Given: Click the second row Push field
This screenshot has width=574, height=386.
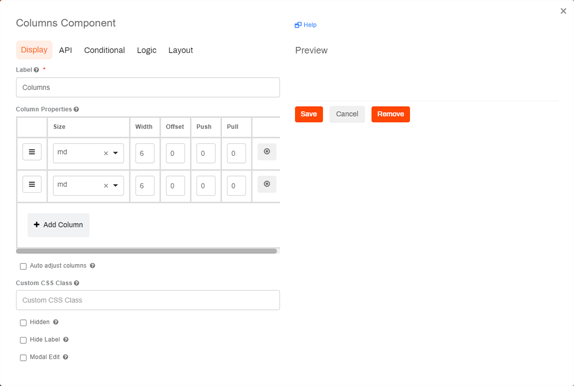Looking at the screenshot, I should tap(206, 186).
